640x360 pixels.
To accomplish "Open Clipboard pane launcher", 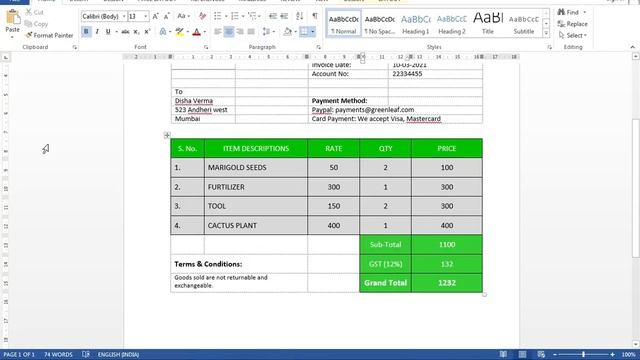I will pos(75,47).
